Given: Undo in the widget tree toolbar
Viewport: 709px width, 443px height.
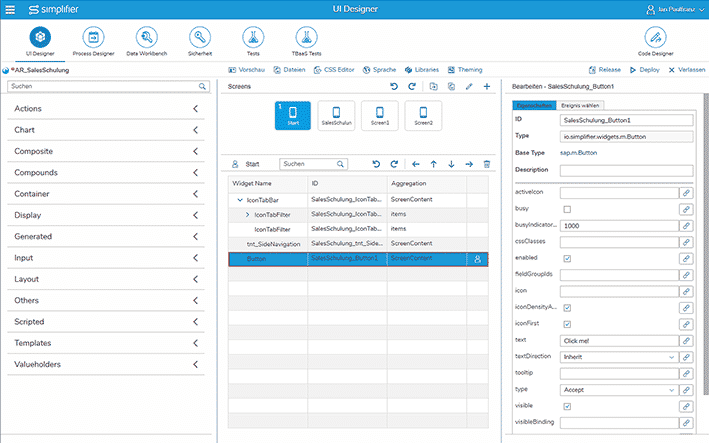Looking at the screenshot, I should [x=376, y=164].
